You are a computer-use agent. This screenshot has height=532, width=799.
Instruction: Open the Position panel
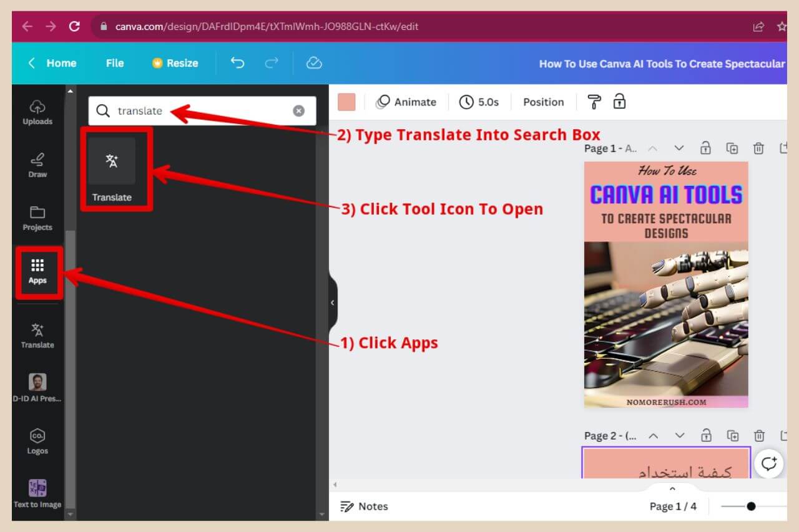point(543,102)
